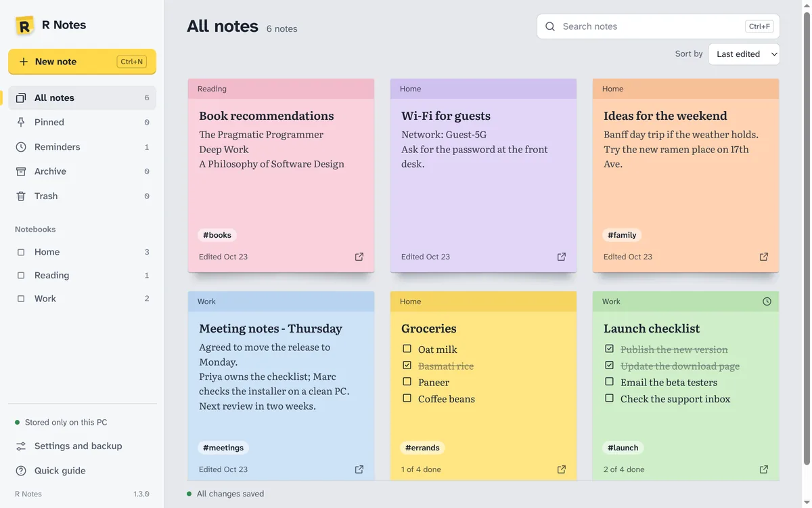Click the pink Reading header of Book recommendations
The width and height of the screenshot is (812, 508).
(281, 89)
